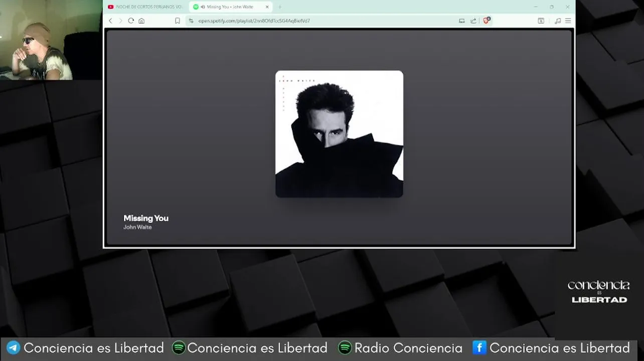The width and height of the screenshot is (644, 361).
Task: Open site settings icon in address bar
Action: [191, 21]
